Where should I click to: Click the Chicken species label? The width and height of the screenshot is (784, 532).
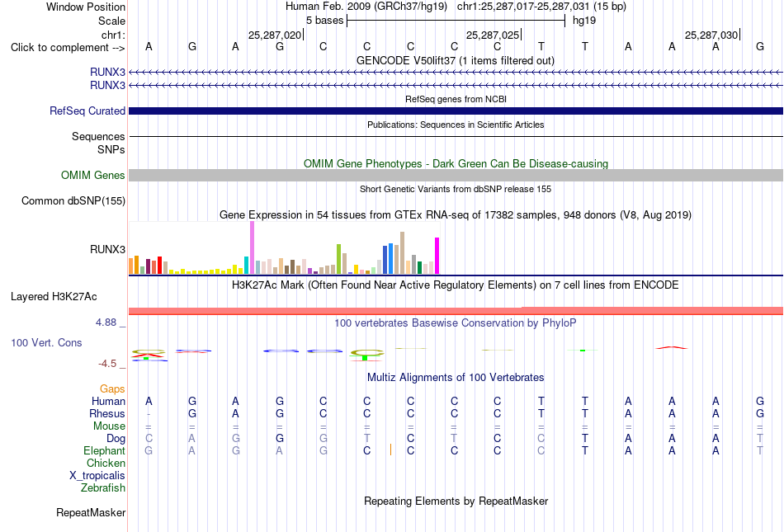(x=106, y=464)
